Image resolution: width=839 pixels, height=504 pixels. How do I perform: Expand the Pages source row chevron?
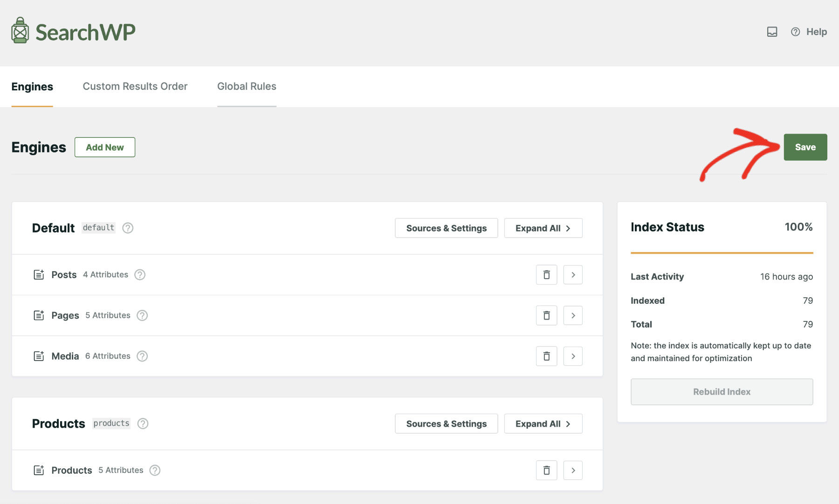[573, 315]
